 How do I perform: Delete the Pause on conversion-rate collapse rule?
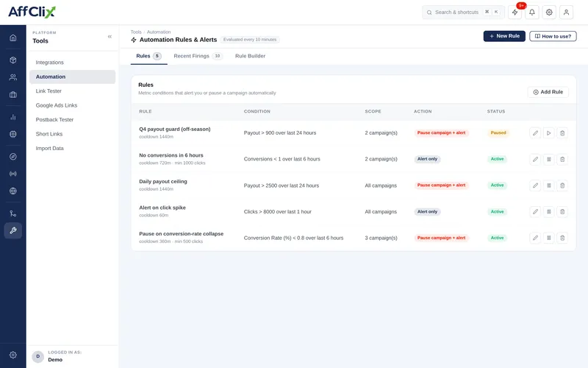click(562, 238)
